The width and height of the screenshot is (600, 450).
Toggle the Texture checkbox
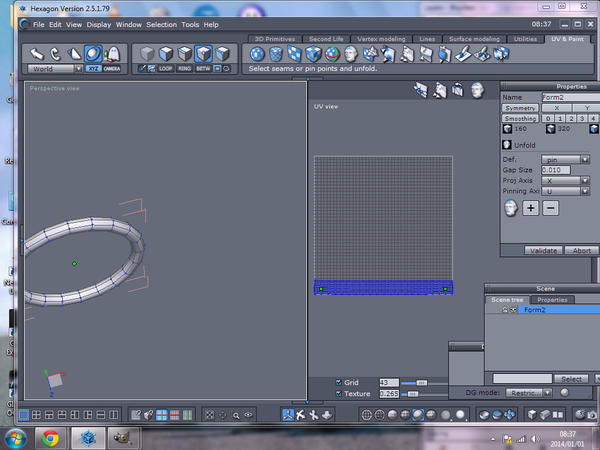339,393
